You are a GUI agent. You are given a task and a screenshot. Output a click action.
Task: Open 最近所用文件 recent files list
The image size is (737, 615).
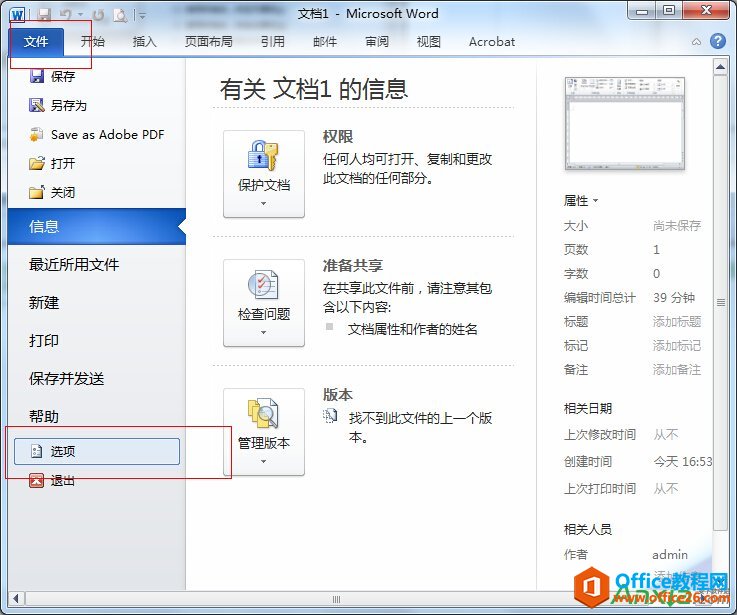(74, 264)
